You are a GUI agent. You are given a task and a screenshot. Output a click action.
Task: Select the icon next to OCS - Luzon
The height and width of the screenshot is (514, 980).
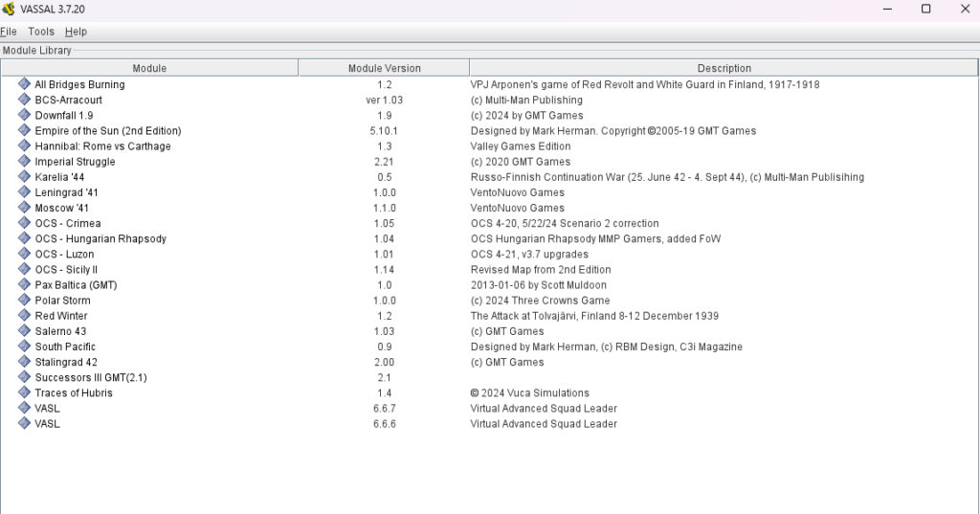coord(24,254)
